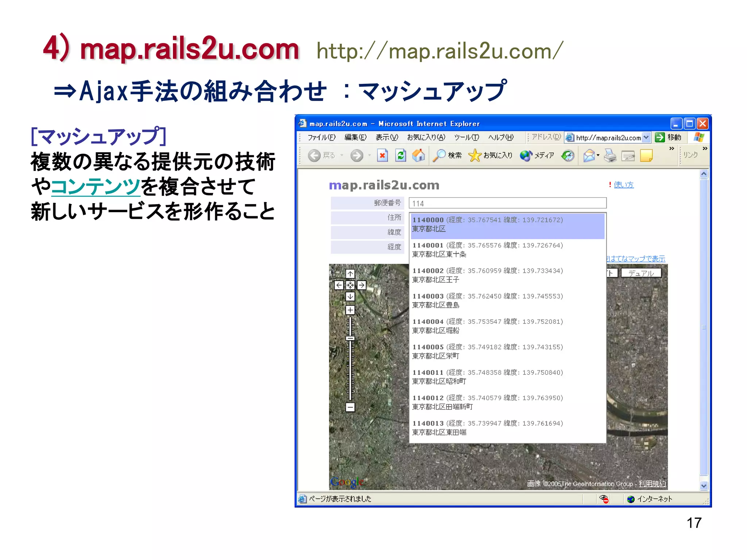Open the Media (メディア) toolbar button
The height and width of the screenshot is (560, 747).
(537, 156)
